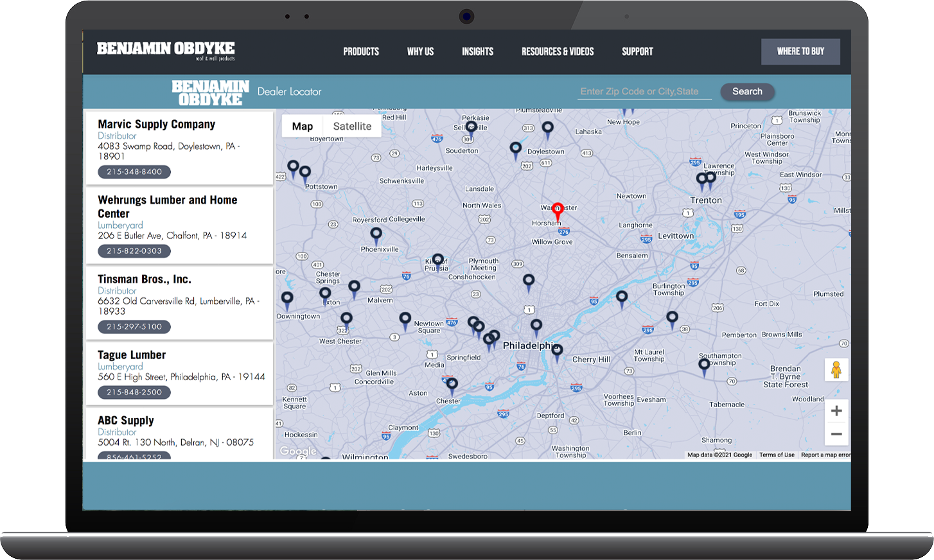Screen dimensions: 934x560
Task: Call Wehrungs Lumber at 215-822-0303
Action: 134,251
